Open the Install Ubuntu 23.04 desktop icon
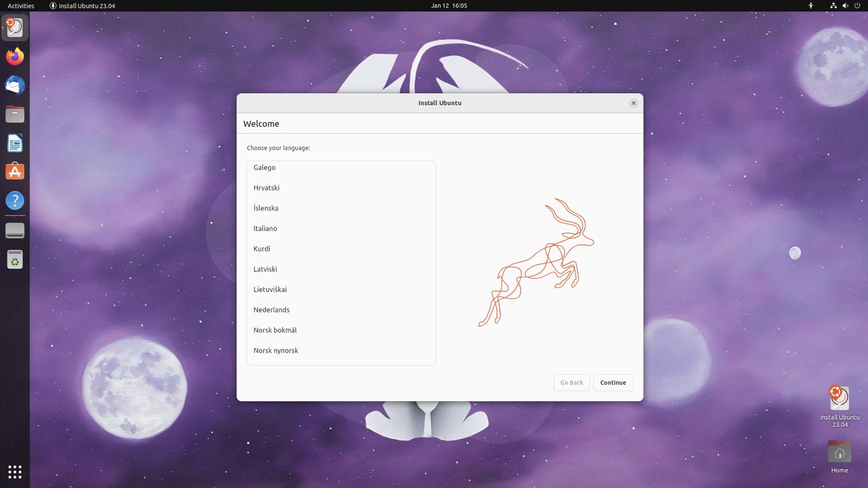Viewport: 868px width, 488px height. pos(840,406)
